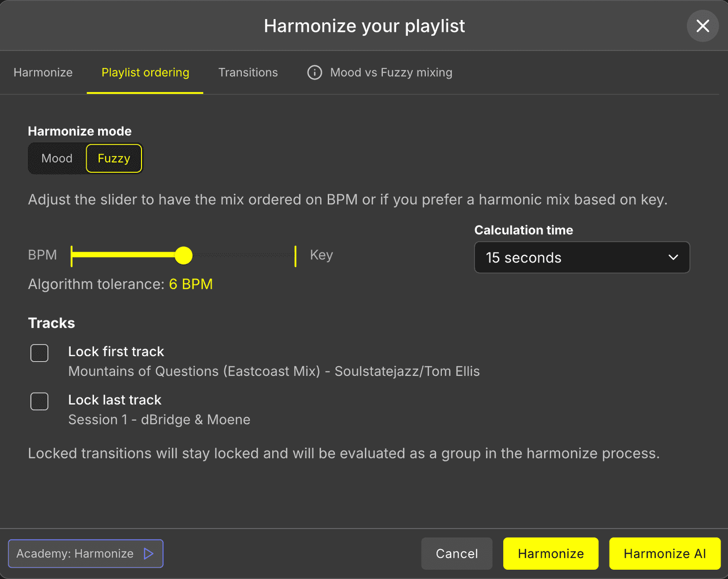This screenshot has height=579, width=728.
Task: Switch harmonize mode to Mood
Action: (x=57, y=159)
